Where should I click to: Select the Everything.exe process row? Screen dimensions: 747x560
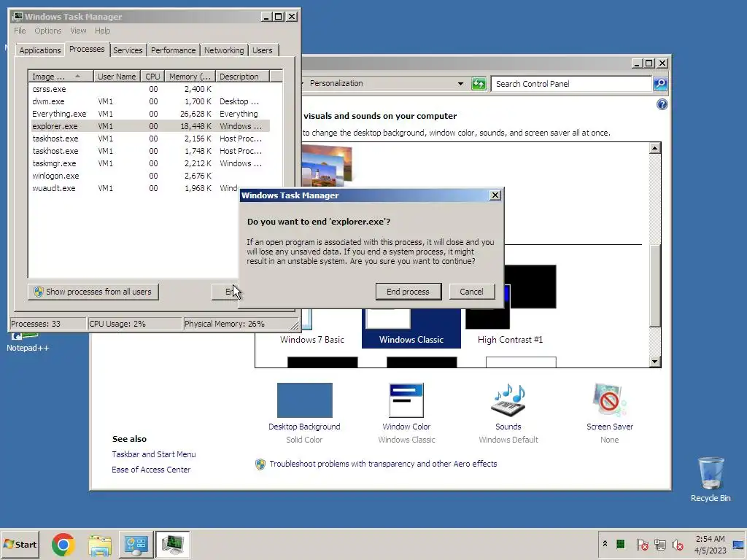[150, 114]
